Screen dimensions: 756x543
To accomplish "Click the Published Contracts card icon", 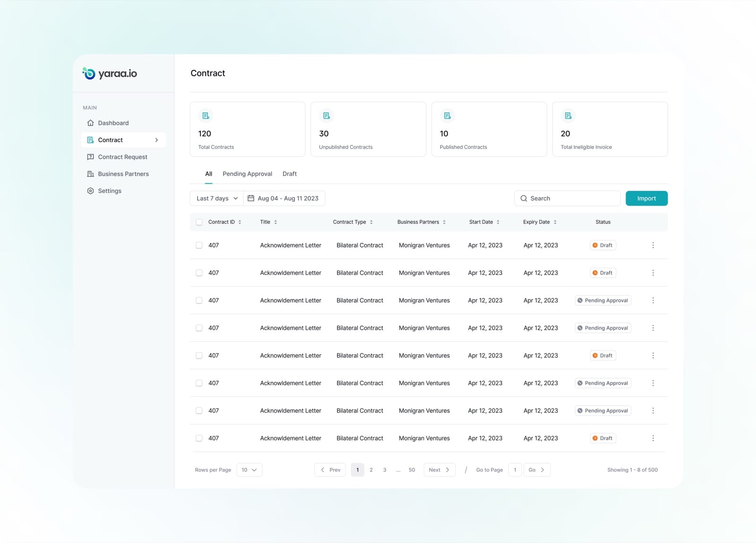I will (x=447, y=116).
